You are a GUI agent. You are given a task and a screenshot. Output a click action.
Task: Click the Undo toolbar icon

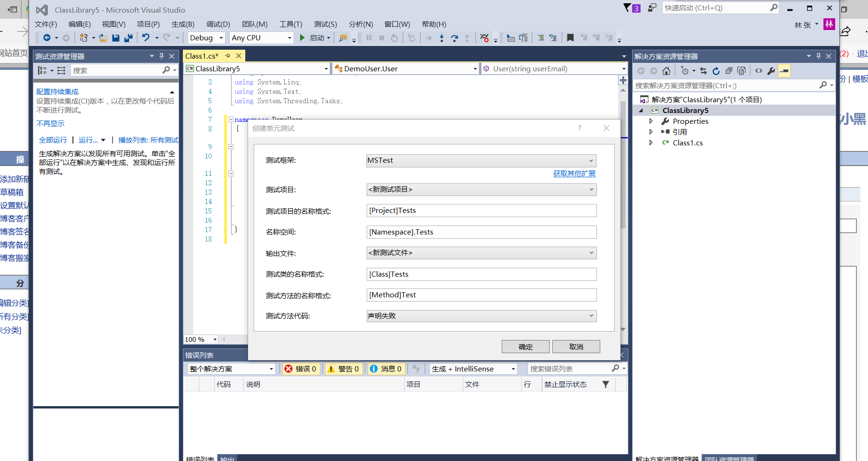click(x=146, y=38)
